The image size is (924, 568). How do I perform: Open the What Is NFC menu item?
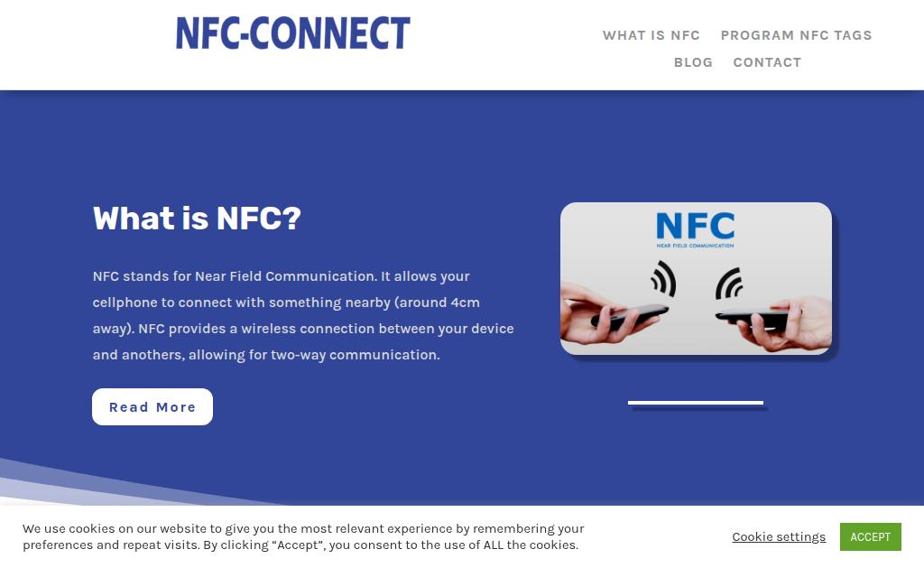point(651,35)
